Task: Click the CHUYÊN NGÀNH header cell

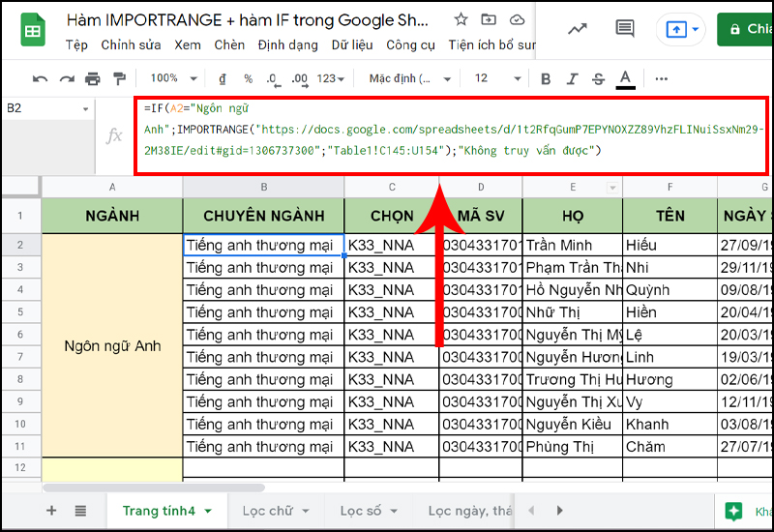Action: tap(263, 216)
